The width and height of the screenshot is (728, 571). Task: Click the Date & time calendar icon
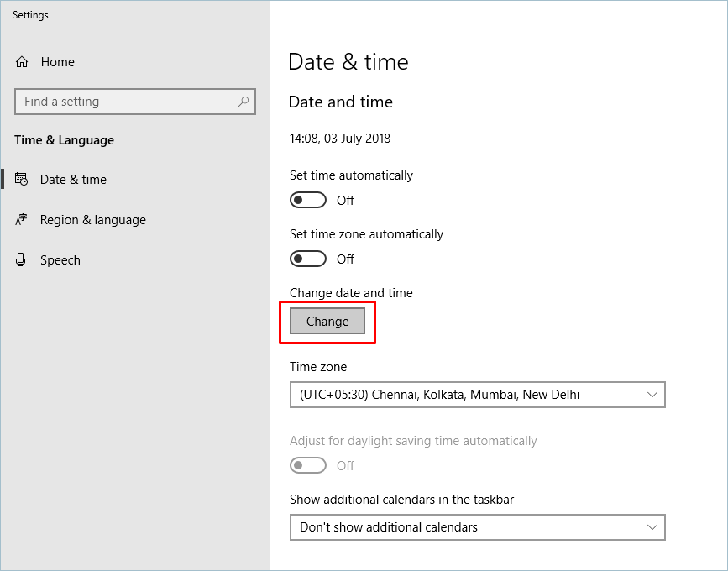22,180
